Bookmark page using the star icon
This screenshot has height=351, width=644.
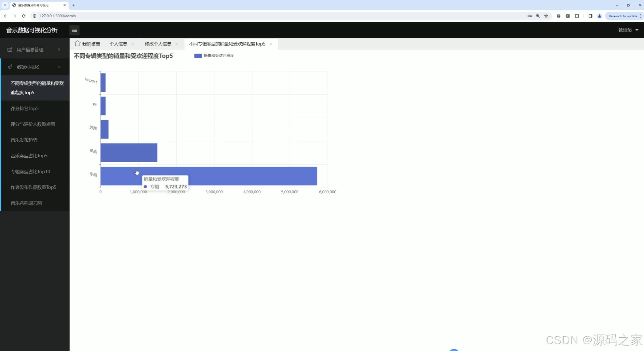[546, 16]
